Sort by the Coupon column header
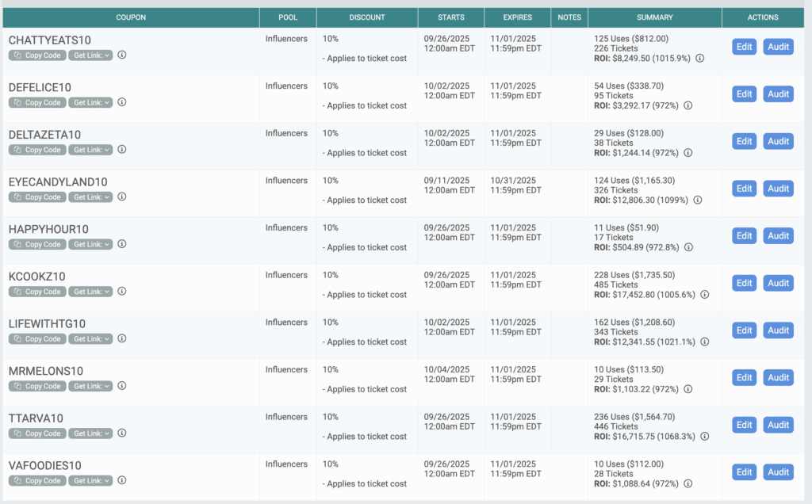812x504 pixels. tap(130, 17)
